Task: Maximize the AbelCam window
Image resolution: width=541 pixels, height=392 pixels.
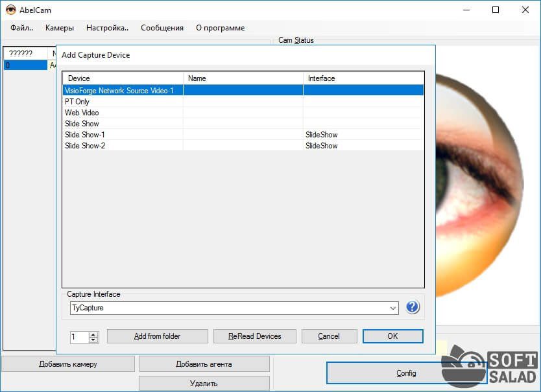Action: [496, 10]
